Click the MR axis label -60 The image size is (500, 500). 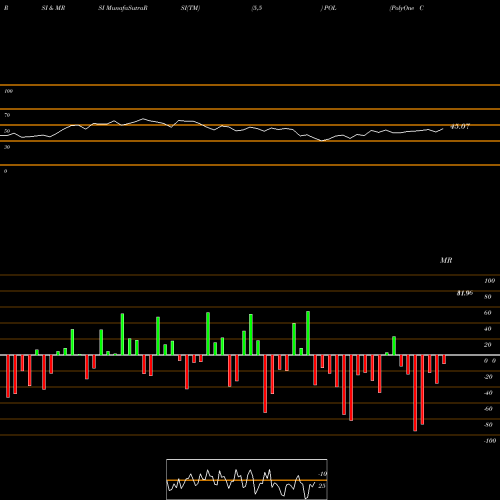pyautogui.click(x=488, y=409)
